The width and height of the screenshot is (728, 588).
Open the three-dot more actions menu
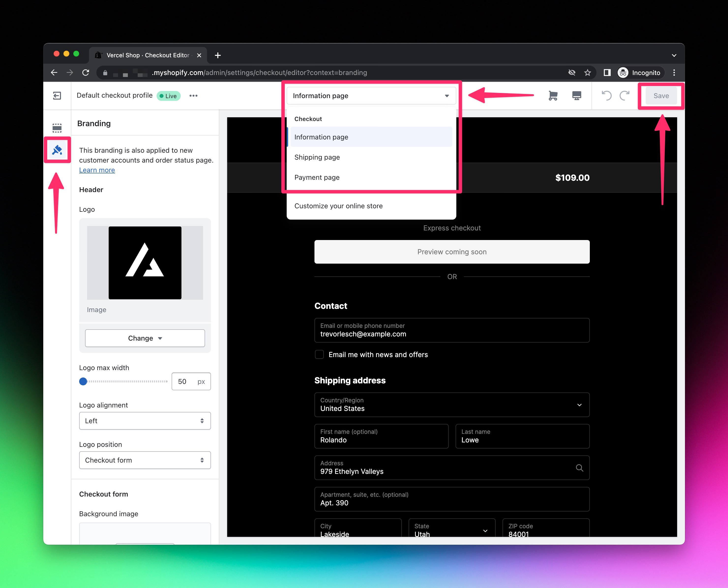[193, 96]
